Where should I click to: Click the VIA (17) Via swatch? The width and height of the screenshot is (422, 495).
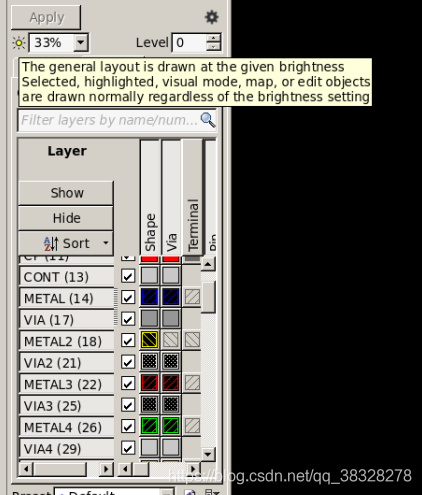pyautogui.click(x=171, y=318)
